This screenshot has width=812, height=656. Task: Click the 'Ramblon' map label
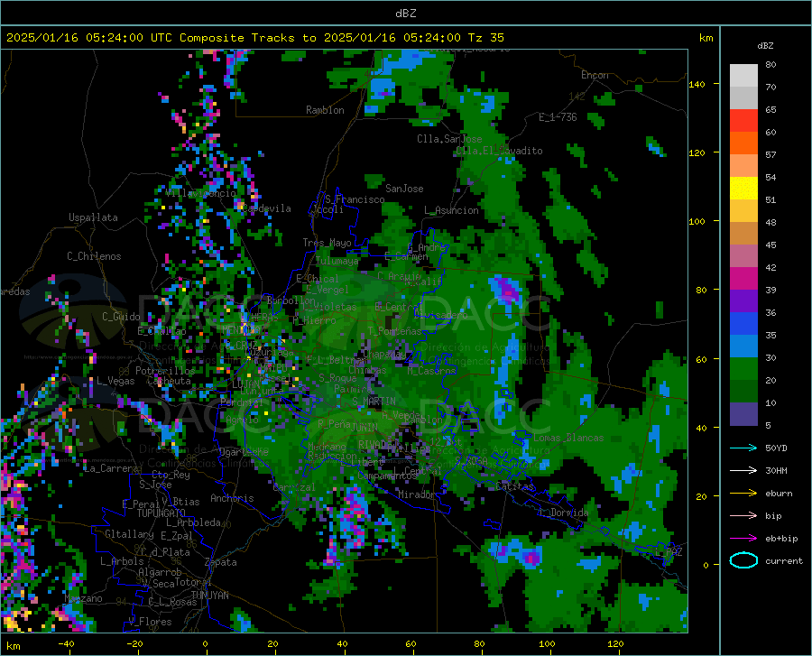(x=325, y=110)
